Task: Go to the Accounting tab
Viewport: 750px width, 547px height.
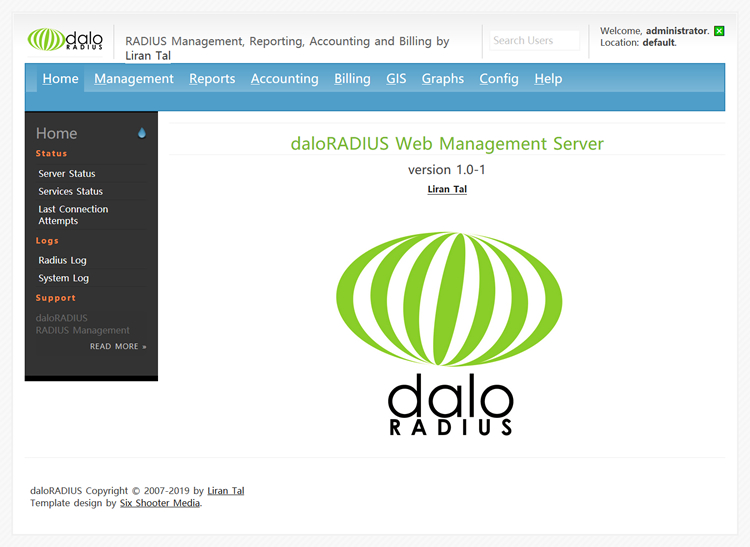Action: click(x=285, y=78)
